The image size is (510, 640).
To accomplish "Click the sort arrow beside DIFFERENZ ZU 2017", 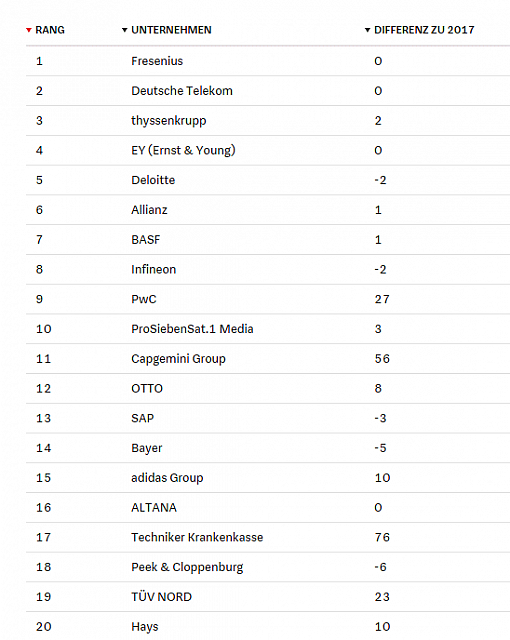I will click(367, 30).
